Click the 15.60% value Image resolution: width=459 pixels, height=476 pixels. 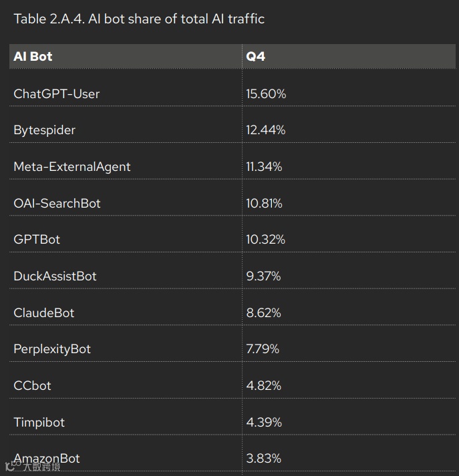266,94
